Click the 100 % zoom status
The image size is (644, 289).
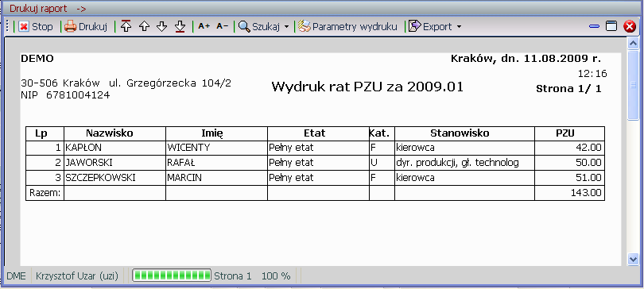click(x=276, y=276)
